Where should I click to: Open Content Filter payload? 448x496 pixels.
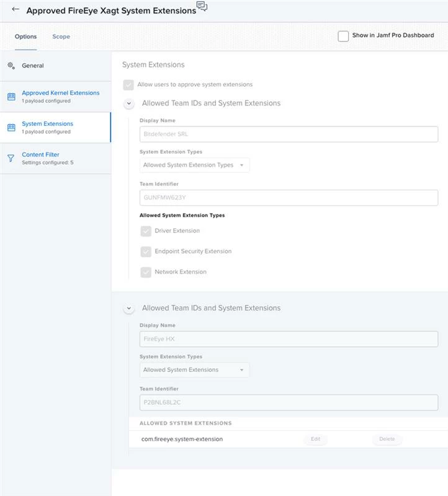pos(55,158)
